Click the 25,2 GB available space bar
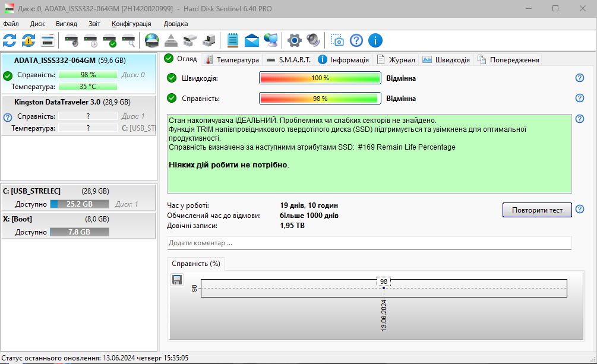597x364 pixels. point(79,204)
